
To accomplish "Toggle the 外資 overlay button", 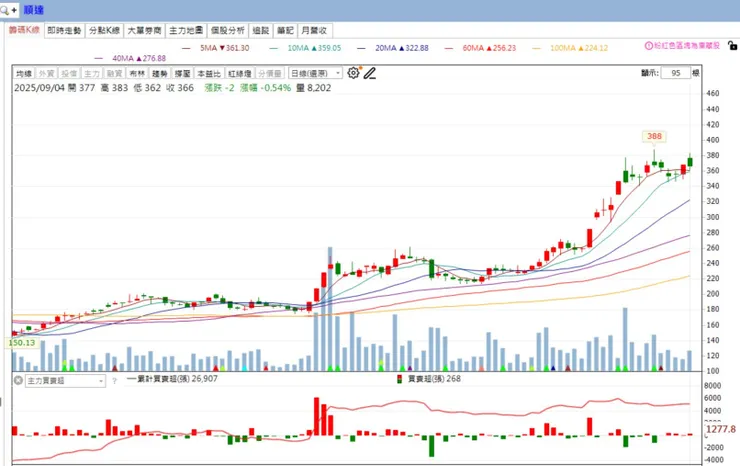I will pos(46,73).
